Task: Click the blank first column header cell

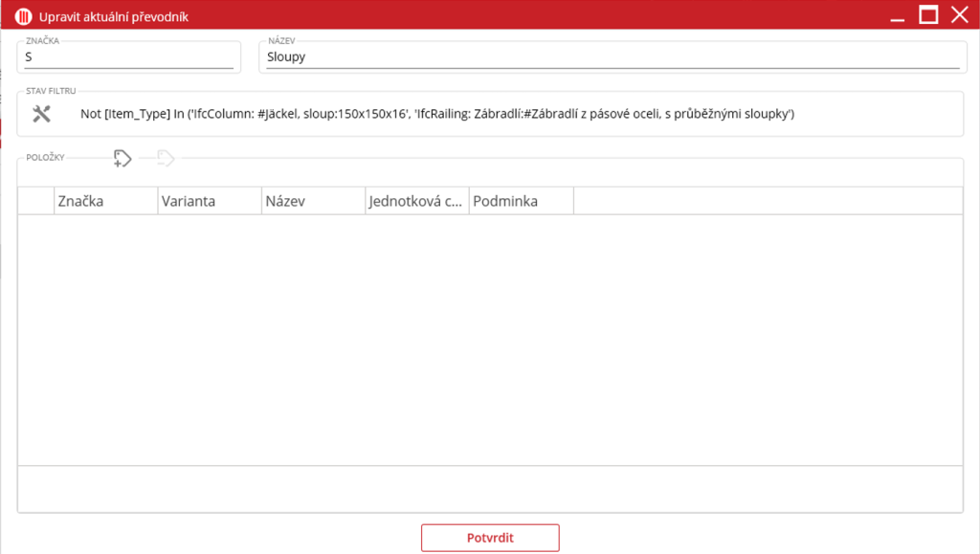Action: click(35, 201)
